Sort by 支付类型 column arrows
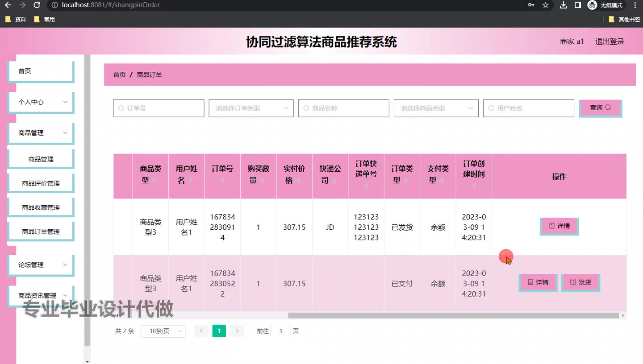 (442, 181)
